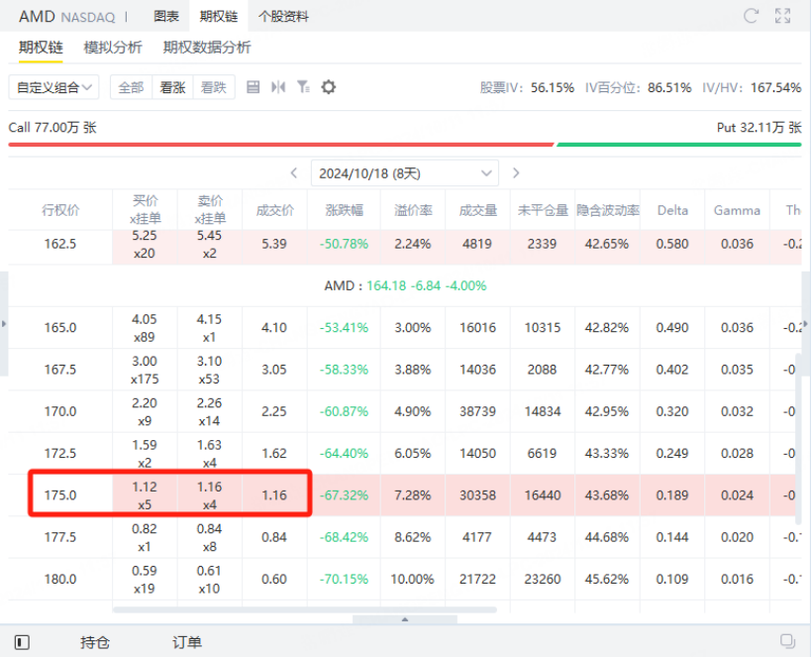Open the 持仓 positions tab

[95, 642]
